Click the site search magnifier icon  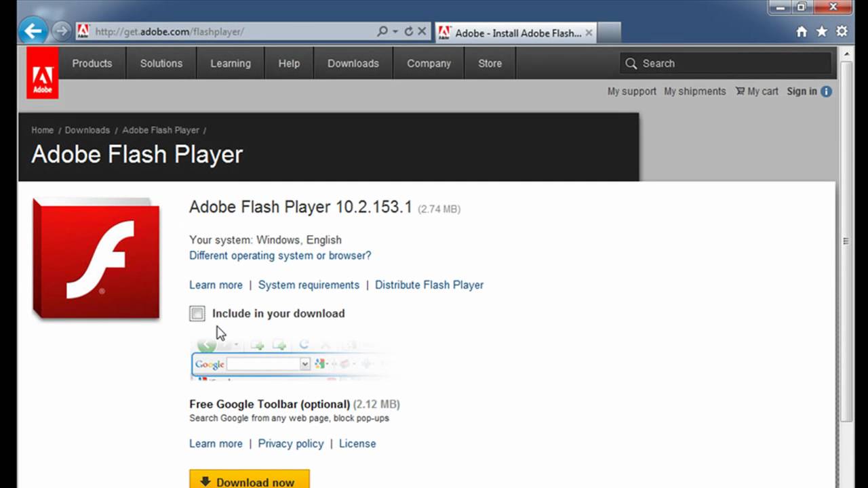[x=631, y=64]
